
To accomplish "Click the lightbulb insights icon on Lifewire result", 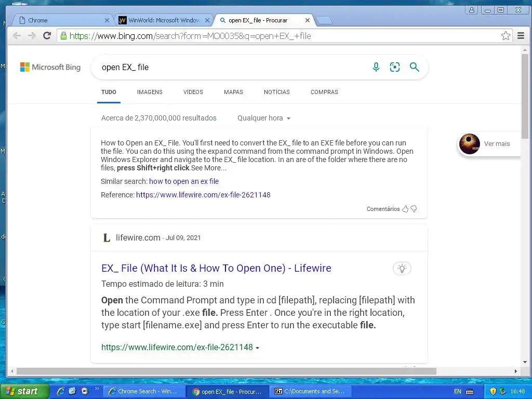I will pos(402,269).
